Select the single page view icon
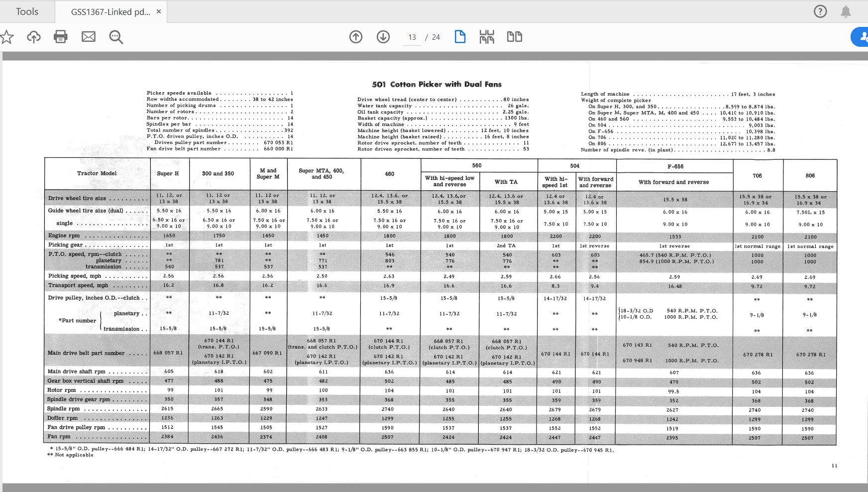Image resolution: width=868 pixels, height=492 pixels. 460,37
